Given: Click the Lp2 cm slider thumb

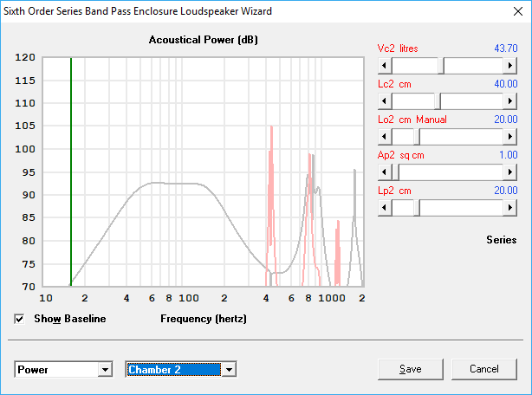Looking at the screenshot, I should [417, 208].
